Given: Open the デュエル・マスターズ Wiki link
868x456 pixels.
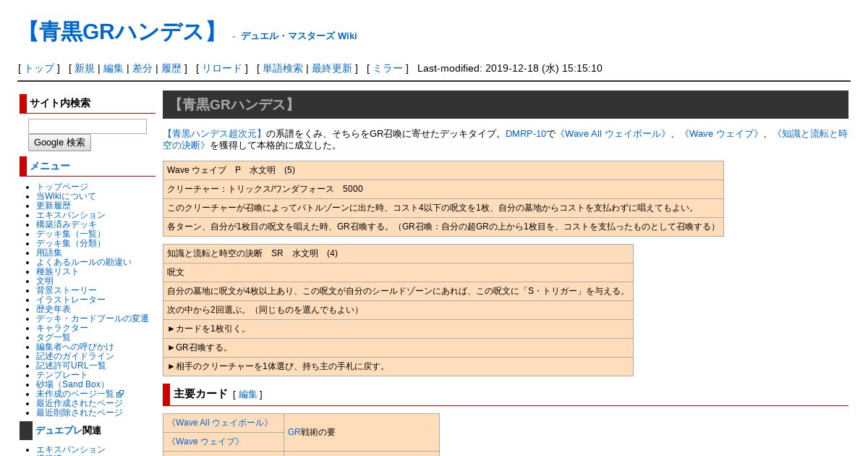Looking at the screenshot, I should click(299, 35).
